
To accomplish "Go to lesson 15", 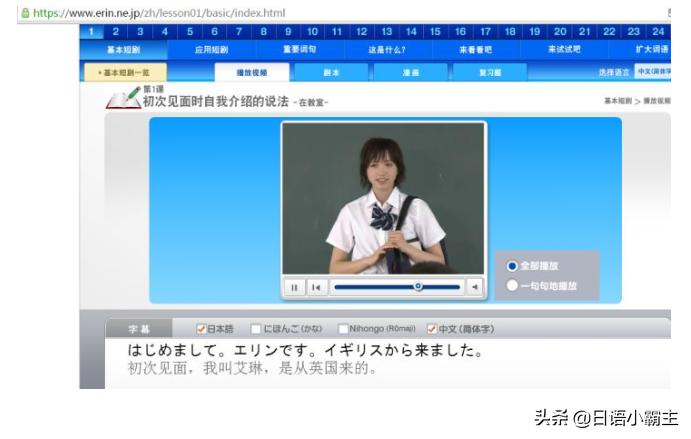I will pos(435,32).
